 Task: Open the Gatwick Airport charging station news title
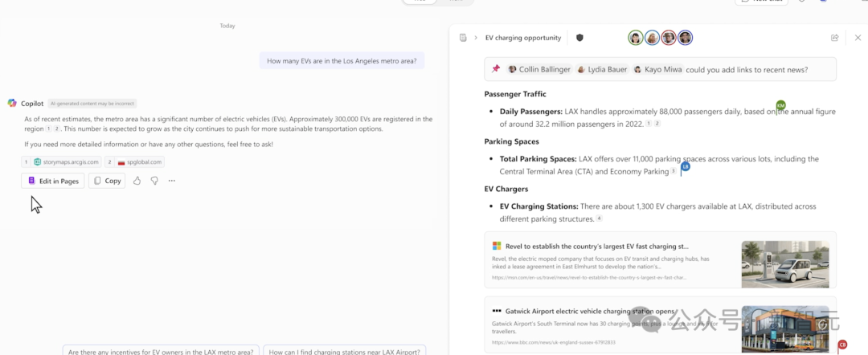(x=590, y=312)
